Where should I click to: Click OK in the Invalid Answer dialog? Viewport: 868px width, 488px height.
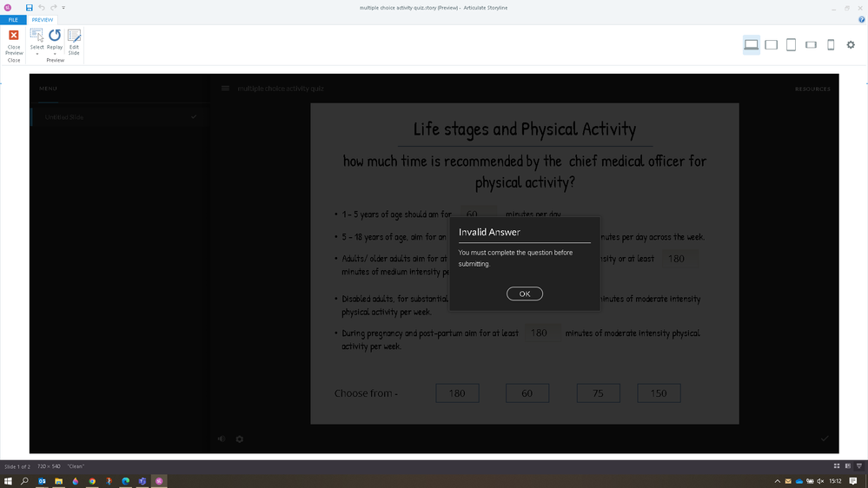click(x=524, y=293)
